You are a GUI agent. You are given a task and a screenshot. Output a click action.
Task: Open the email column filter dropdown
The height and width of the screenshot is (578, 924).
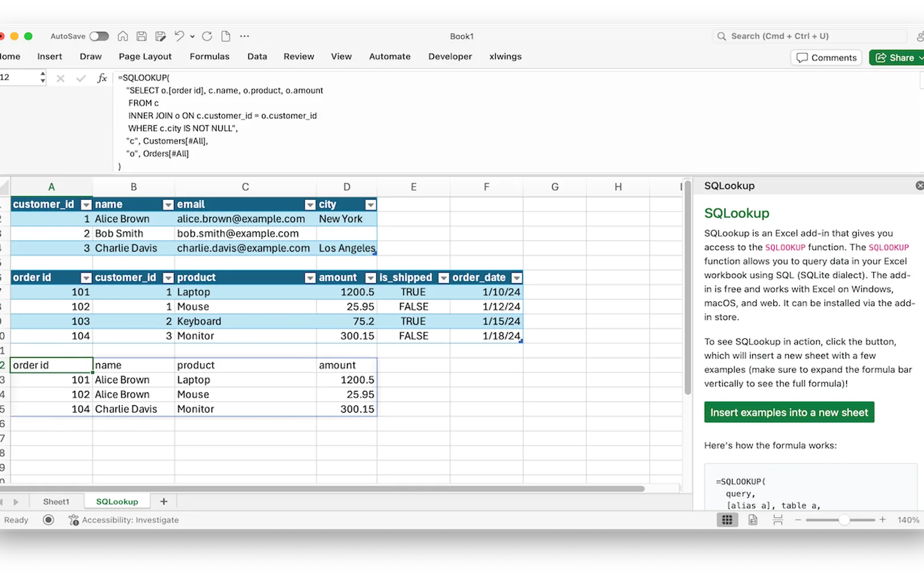[310, 205]
